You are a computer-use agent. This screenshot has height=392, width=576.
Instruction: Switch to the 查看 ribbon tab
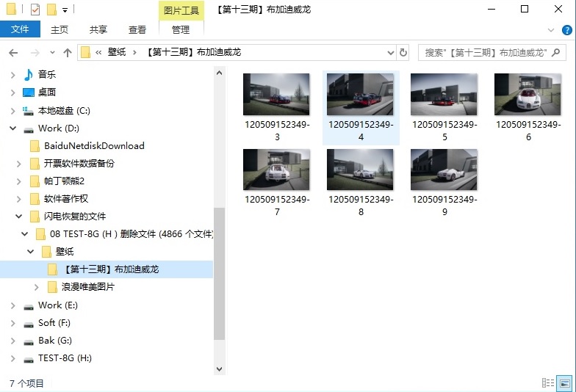click(x=137, y=29)
